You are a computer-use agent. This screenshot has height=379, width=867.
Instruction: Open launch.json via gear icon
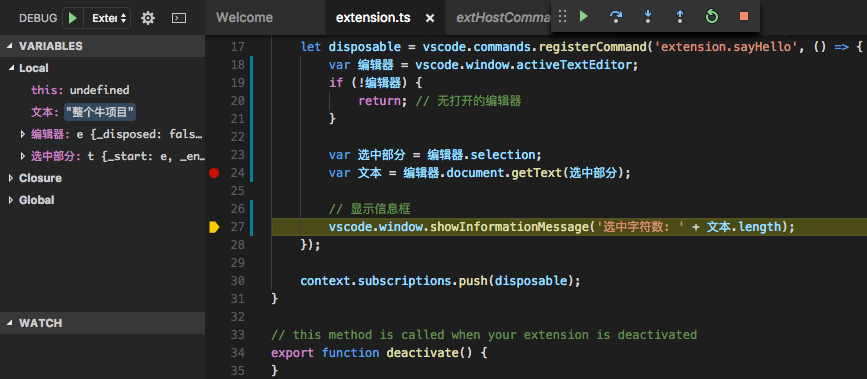point(148,18)
